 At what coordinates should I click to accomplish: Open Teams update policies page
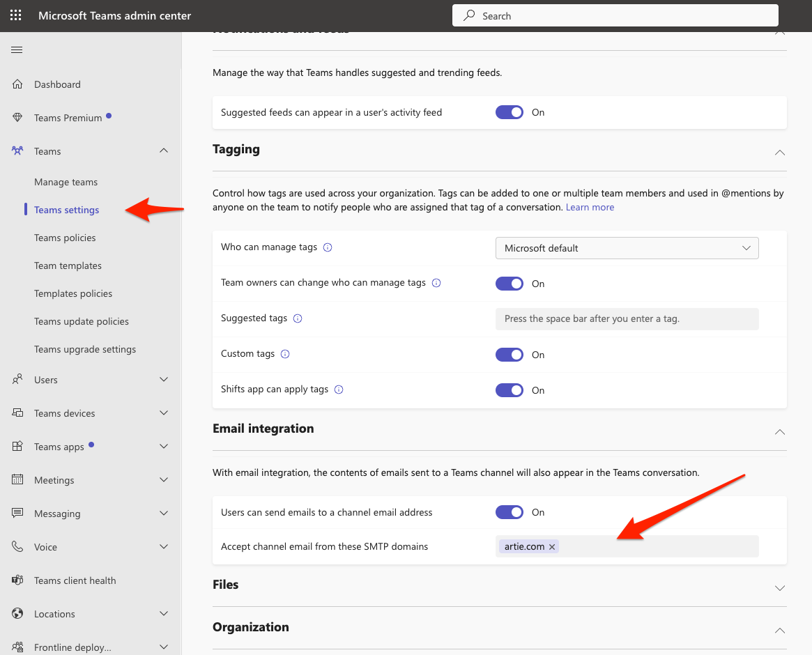point(82,321)
